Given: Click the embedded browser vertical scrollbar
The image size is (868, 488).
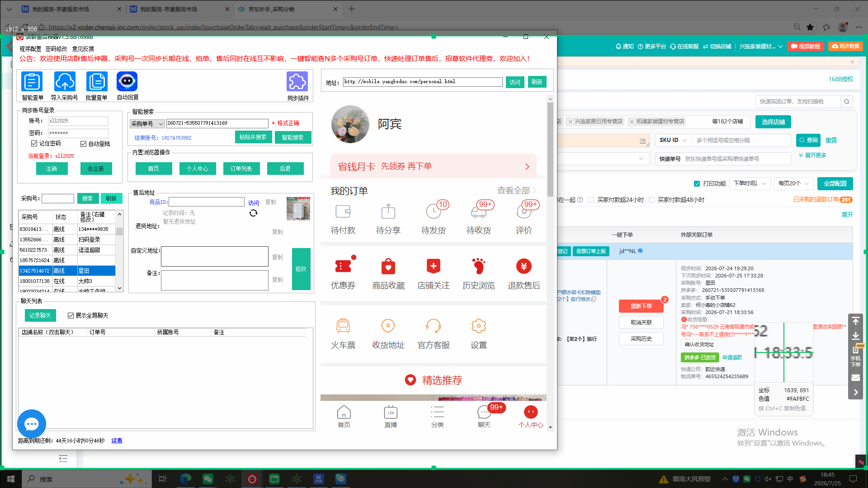Looking at the screenshot, I should tap(550, 149).
